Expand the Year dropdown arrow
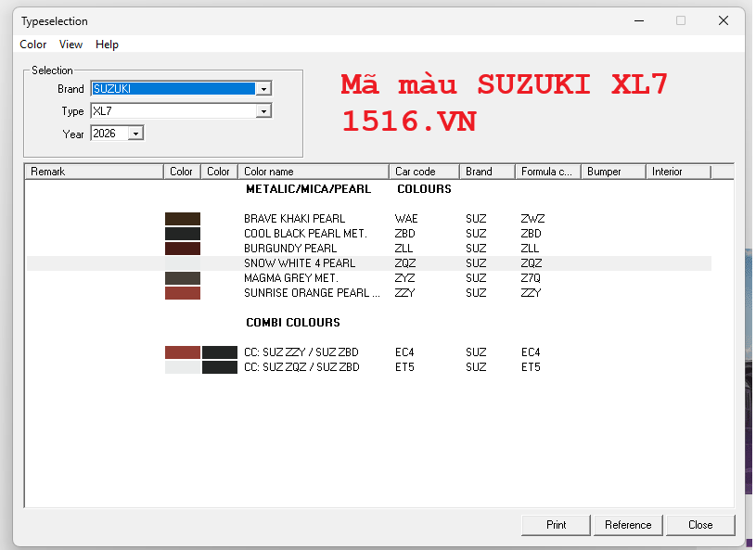This screenshot has width=756, height=550. 136,134
